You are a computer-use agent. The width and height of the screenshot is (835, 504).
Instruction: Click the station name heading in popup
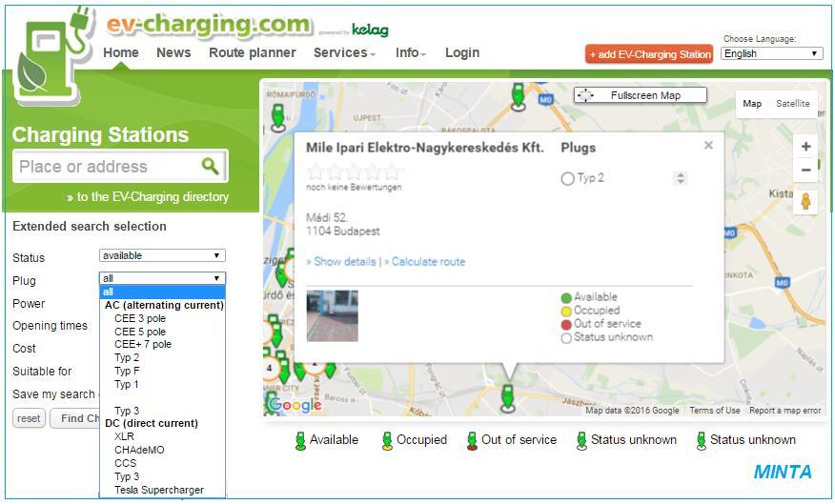pyautogui.click(x=425, y=148)
